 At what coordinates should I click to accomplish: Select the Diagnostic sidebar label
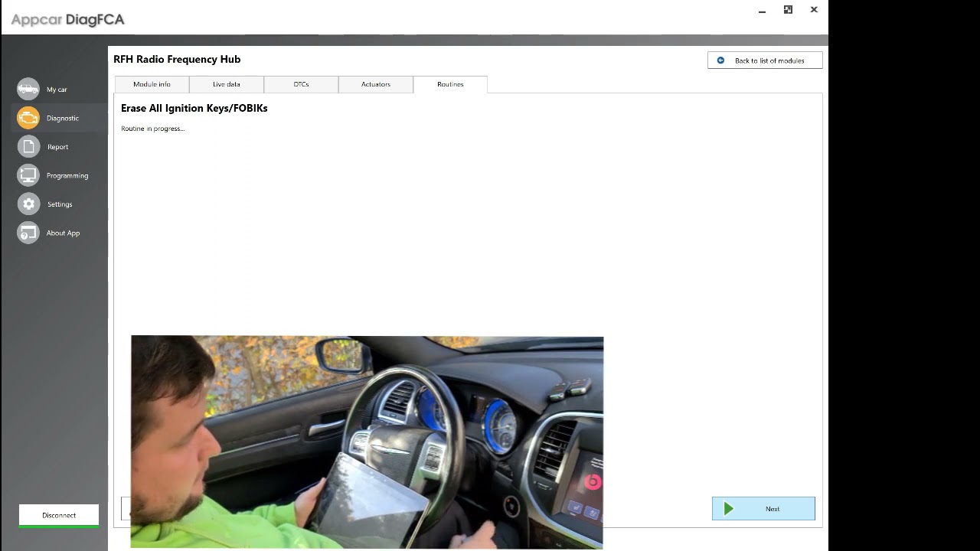tap(63, 118)
